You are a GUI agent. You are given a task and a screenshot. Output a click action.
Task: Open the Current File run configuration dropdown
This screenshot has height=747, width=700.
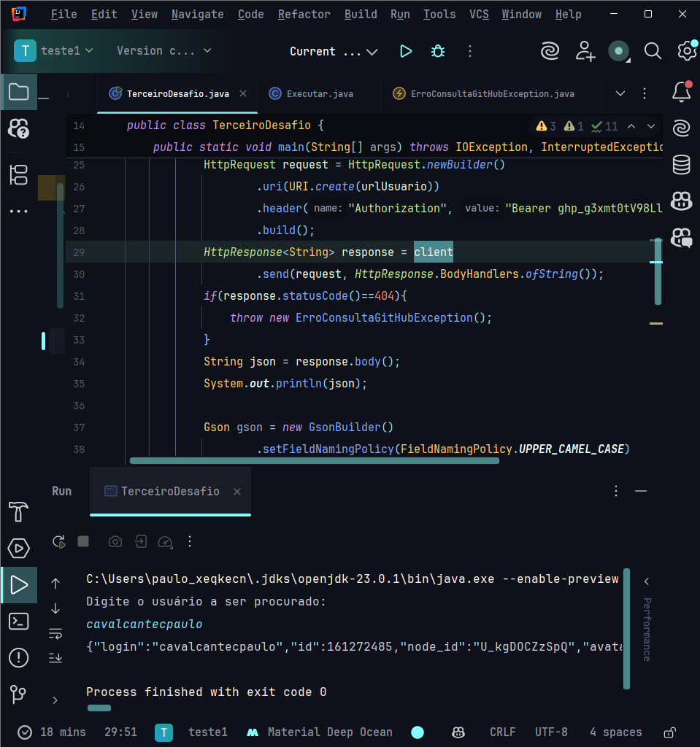[x=334, y=51]
